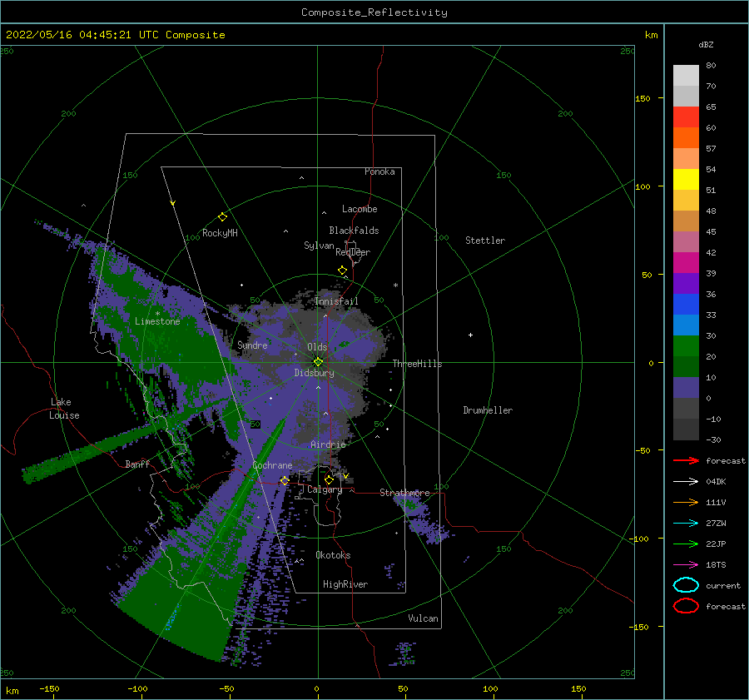Screen dimensions: 749x700
Task: Click the blue 36 dBZ color swatch
Action: [686, 304]
